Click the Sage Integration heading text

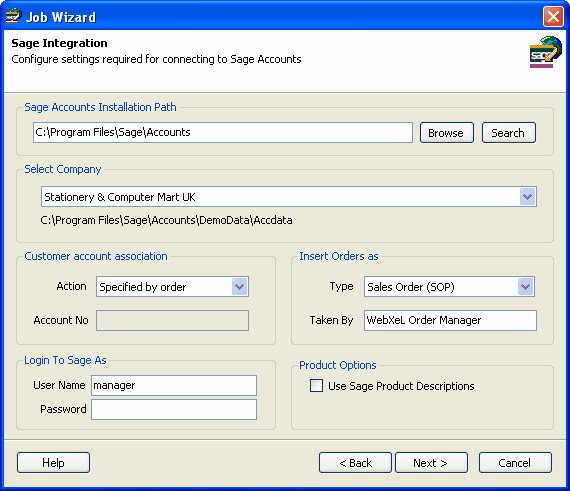59,43
